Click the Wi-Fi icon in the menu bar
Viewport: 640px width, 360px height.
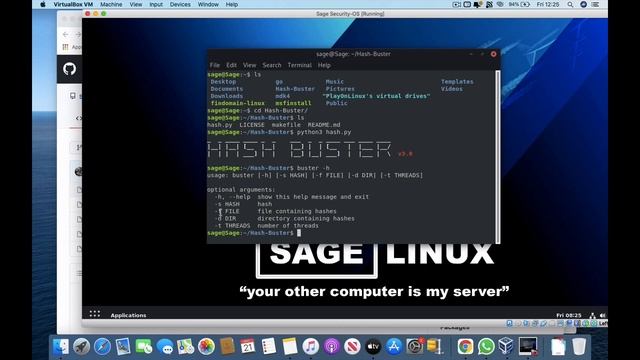click(500, 4)
